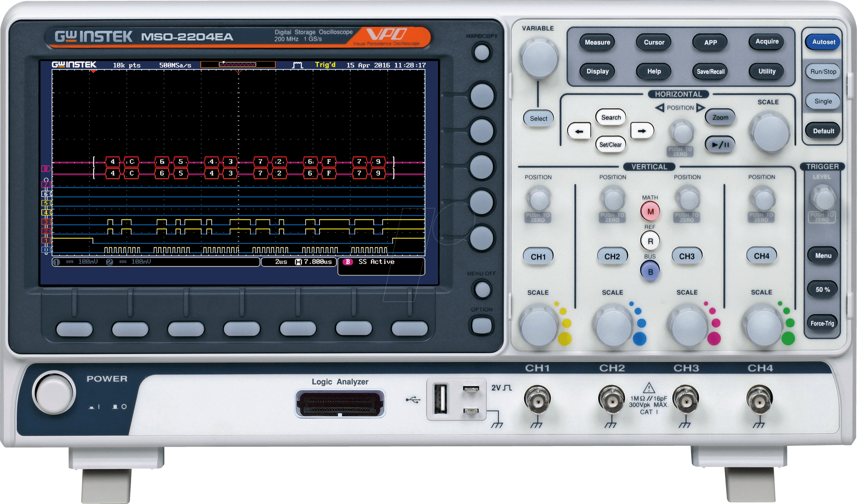This screenshot has height=504, width=857.
Task: Set trigger level with 50 % button
Action: (x=822, y=290)
